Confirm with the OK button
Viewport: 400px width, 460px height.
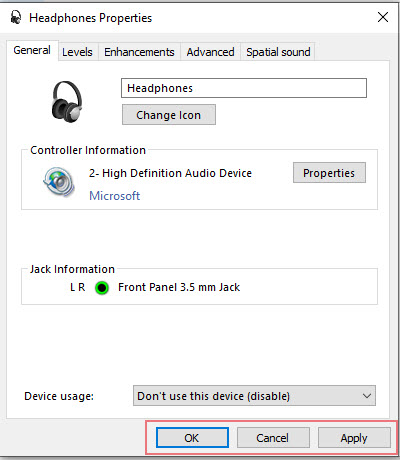192,438
